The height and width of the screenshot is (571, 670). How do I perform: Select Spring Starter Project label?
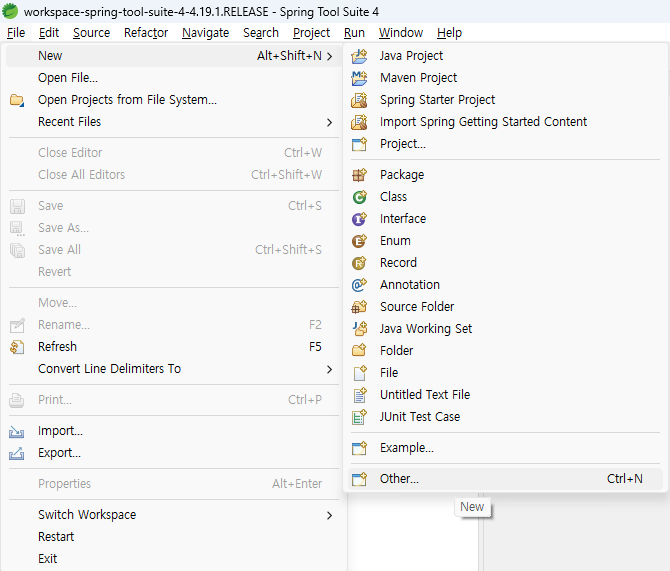pos(438,100)
